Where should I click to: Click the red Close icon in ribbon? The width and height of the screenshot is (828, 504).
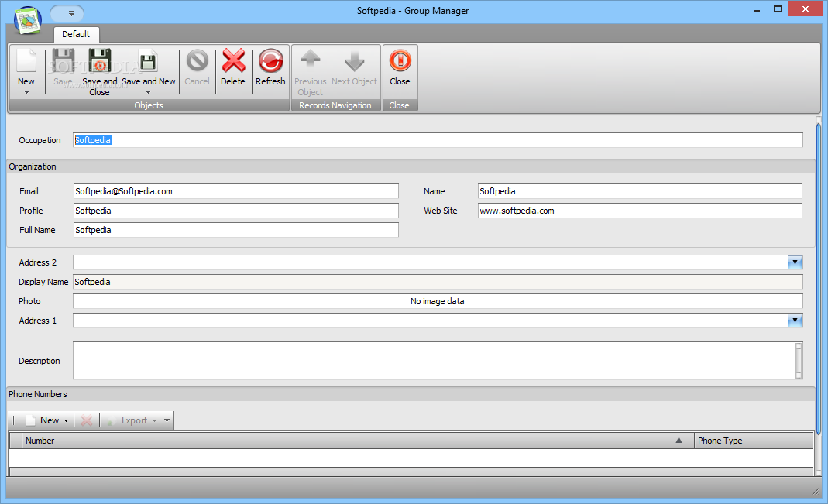400,60
